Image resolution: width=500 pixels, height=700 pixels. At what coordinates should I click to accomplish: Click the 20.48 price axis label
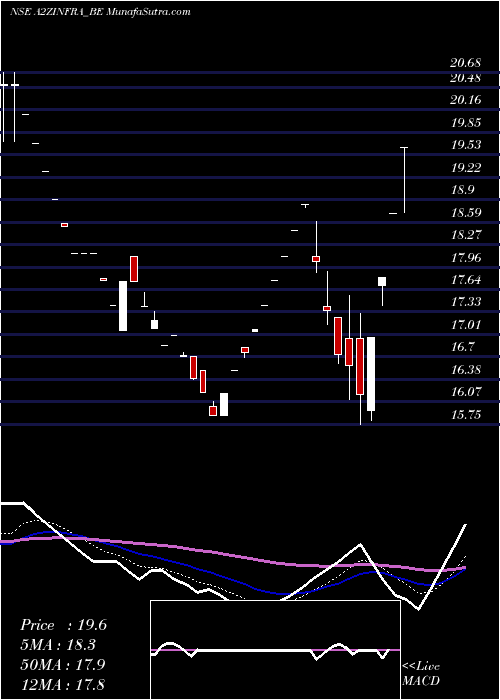pos(465,78)
